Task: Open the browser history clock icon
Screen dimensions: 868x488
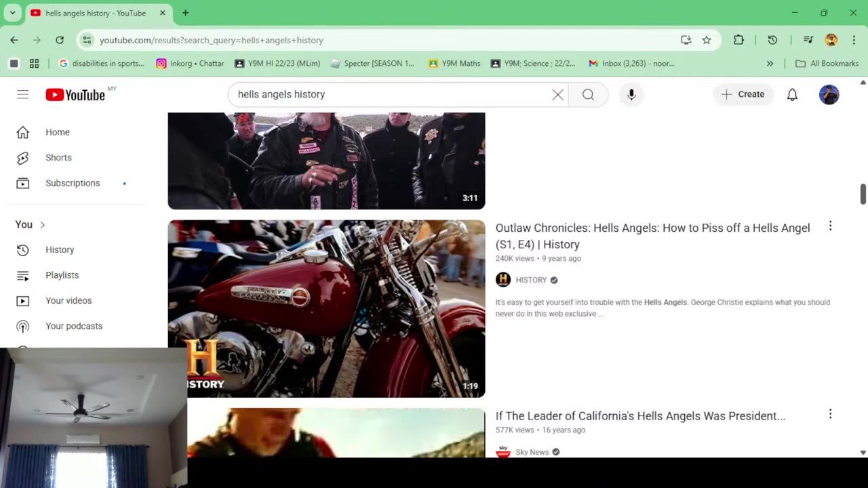Action: pos(772,40)
